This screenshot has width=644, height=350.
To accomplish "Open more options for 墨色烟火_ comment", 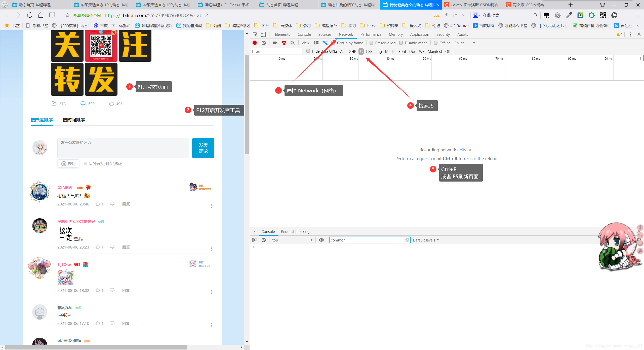I will point(212,206).
